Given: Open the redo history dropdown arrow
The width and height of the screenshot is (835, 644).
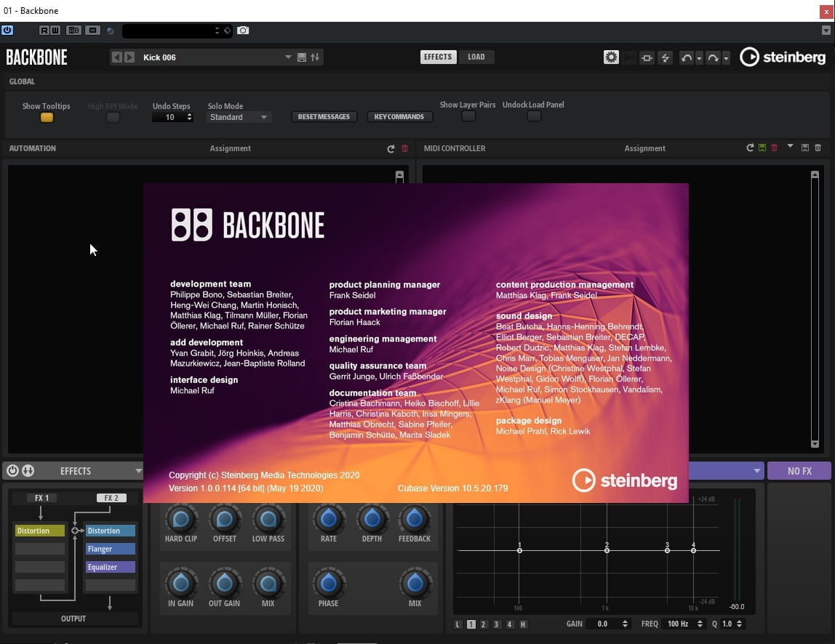Looking at the screenshot, I should (x=726, y=58).
